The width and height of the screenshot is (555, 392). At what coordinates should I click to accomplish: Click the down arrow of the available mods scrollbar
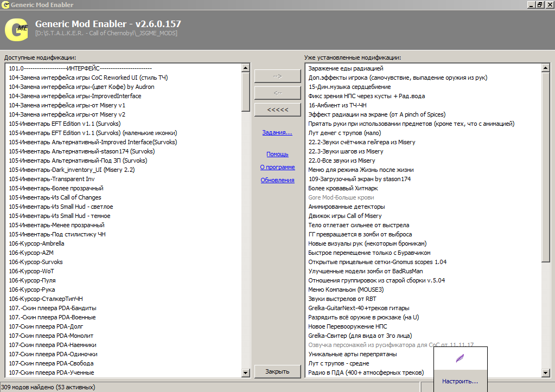coord(246,372)
